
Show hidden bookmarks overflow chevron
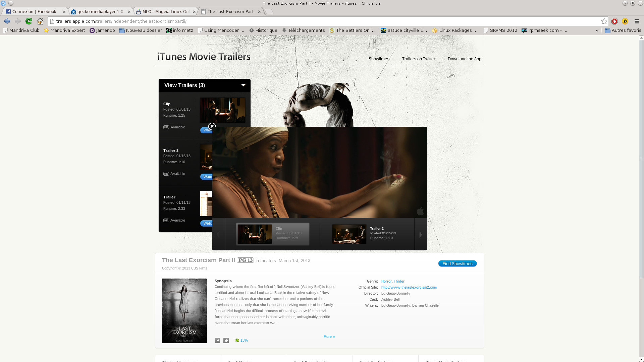[x=597, y=31]
